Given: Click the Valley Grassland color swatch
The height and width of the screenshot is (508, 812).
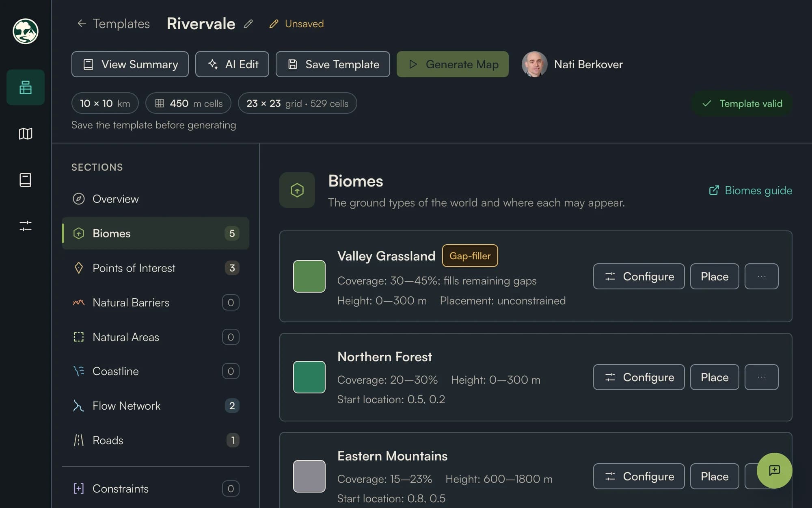Looking at the screenshot, I should click(309, 276).
